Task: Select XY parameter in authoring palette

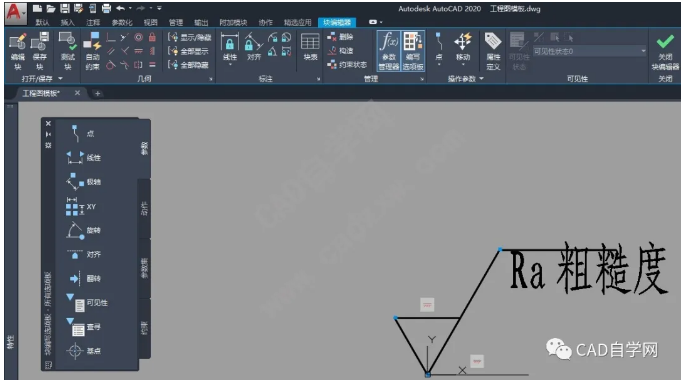Action: (x=81, y=206)
